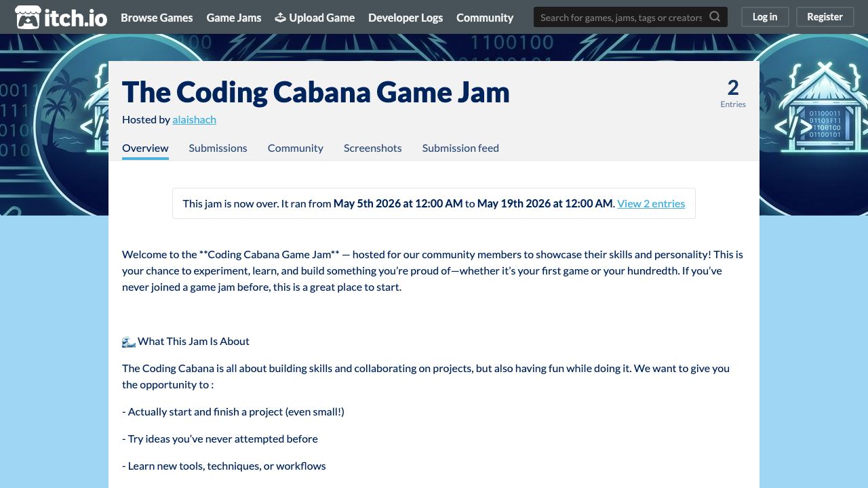Viewport: 868px width, 488px height.
Task: Switch to the Submissions tab
Action: [x=218, y=148]
